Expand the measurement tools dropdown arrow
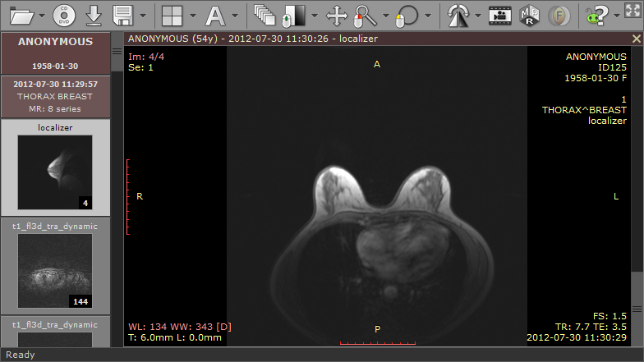This screenshot has width=644, height=362. (428, 16)
